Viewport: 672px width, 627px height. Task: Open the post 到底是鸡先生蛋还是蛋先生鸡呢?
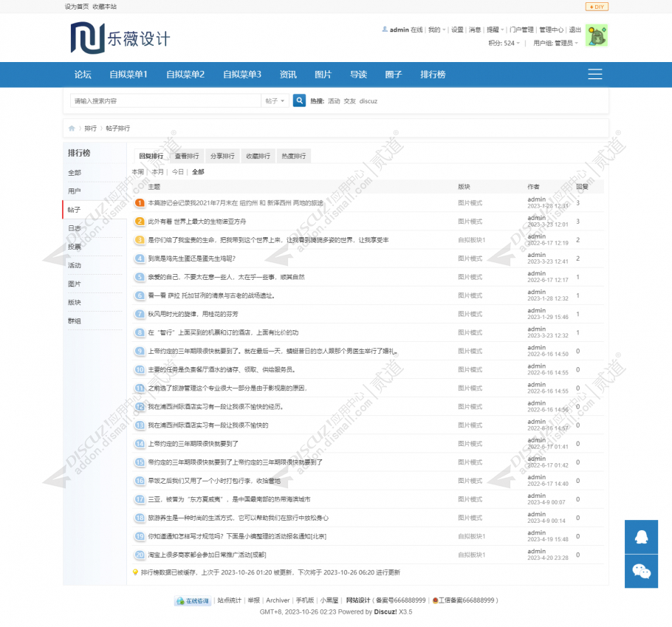click(191, 258)
